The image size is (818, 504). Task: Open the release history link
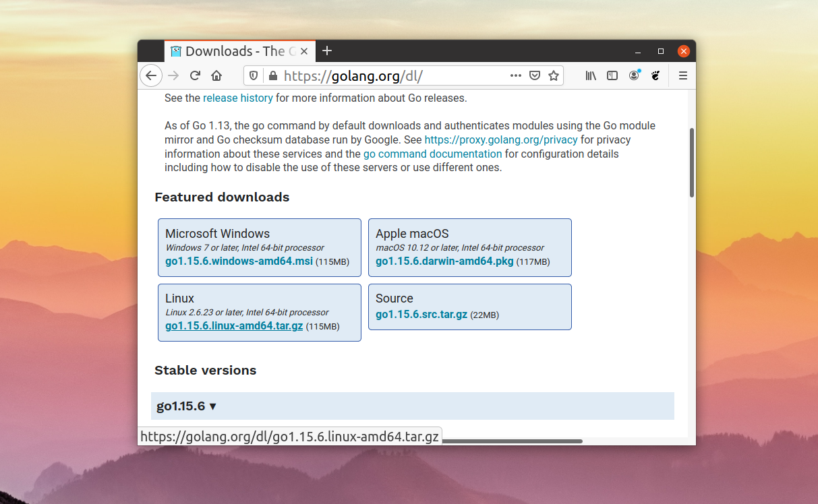click(x=238, y=98)
